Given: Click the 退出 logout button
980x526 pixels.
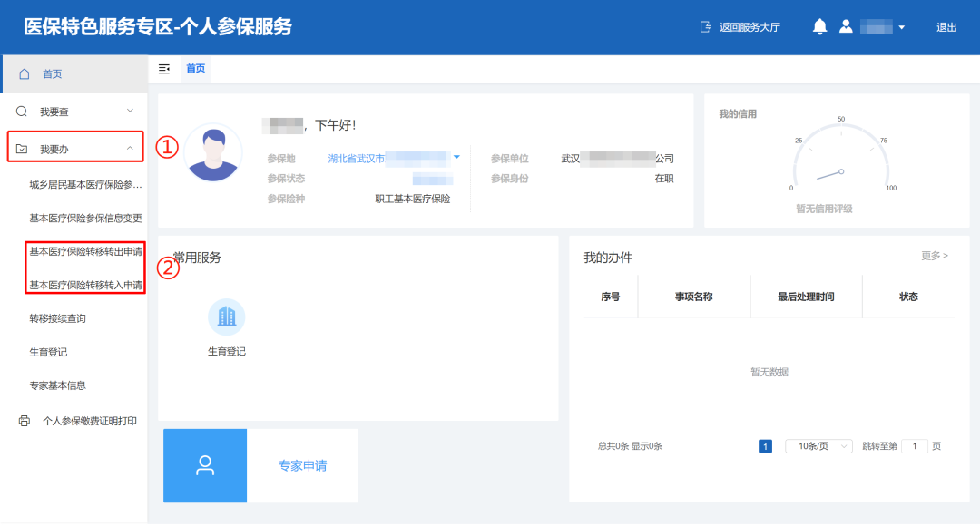Looking at the screenshot, I should (946, 27).
